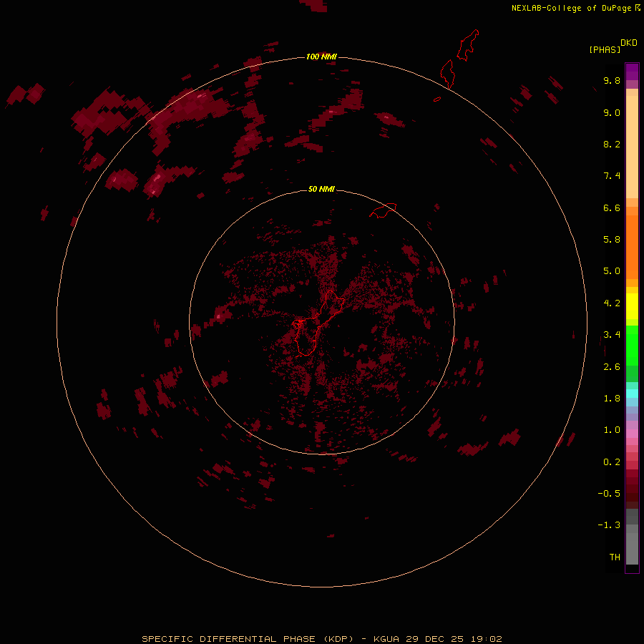This screenshot has width=644, height=644.
Task: Pick the pink band of the color bar
Action: click(632, 434)
